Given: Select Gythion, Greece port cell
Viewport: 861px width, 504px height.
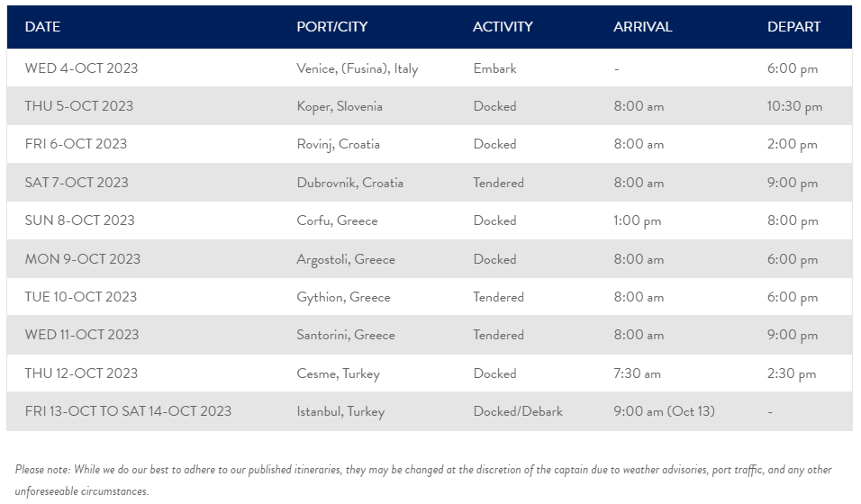Looking at the screenshot, I should [344, 297].
